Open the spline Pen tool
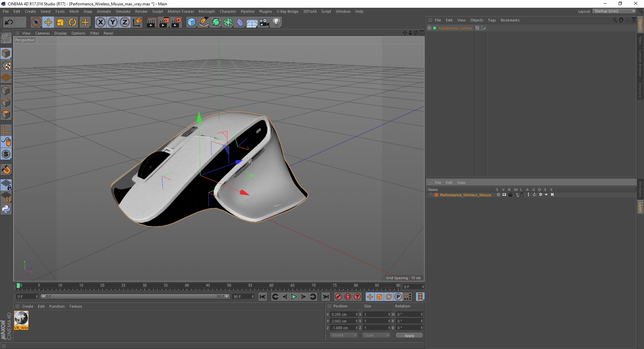Viewport: 644px width, 349px height. pos(204,22)
